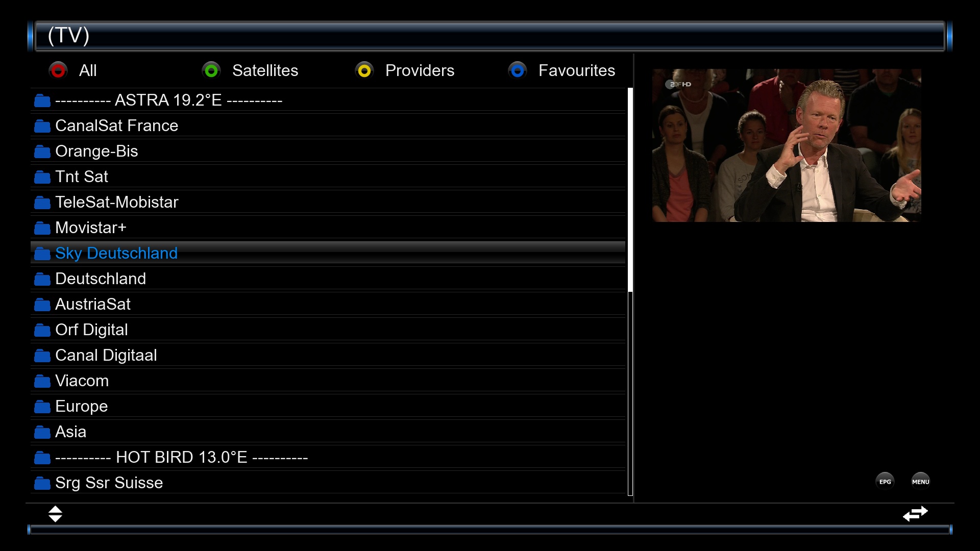
Task: Click the green Satellites button icon
Action: (x=211, y=70)
